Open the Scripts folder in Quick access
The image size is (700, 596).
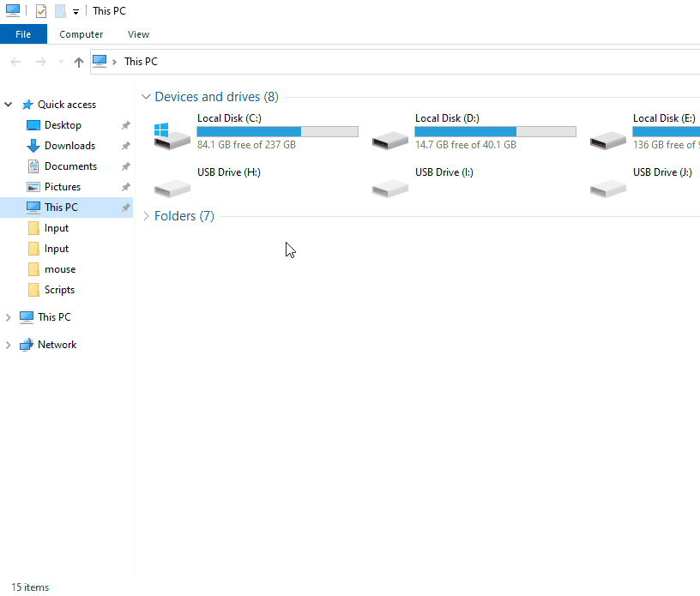(59, 290)
